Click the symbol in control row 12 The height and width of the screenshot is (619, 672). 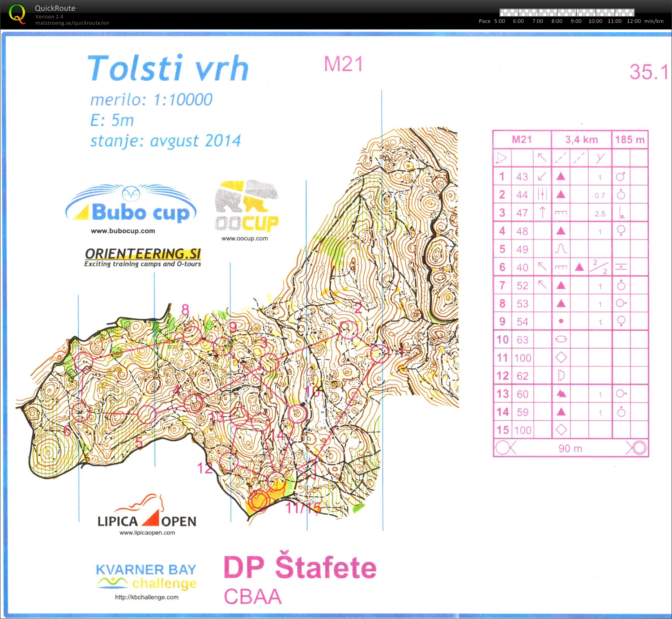[561, 375]
